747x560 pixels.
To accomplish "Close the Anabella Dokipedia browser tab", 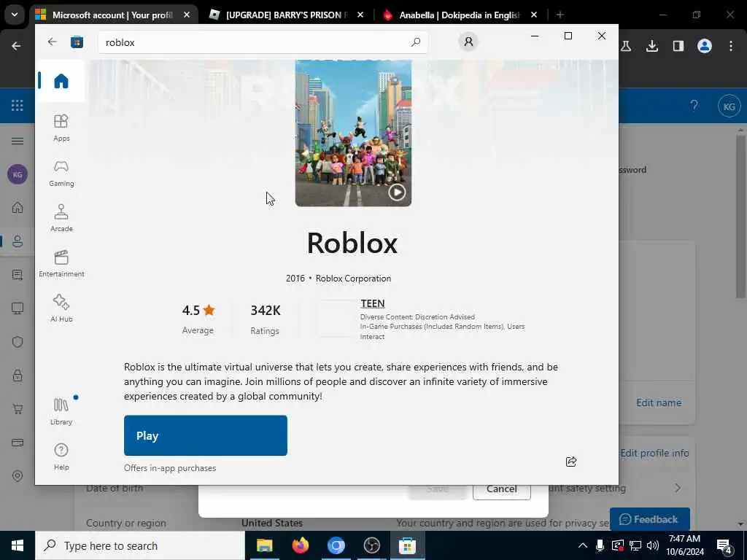I will 533,15.
